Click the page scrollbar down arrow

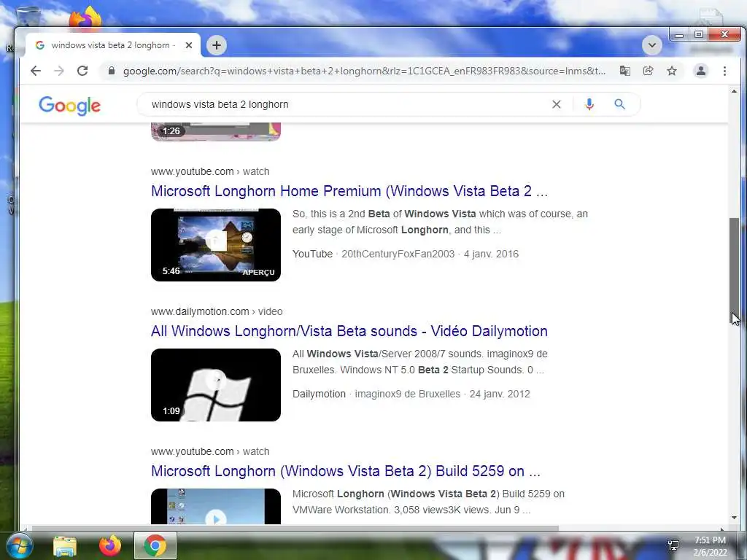pyautogui.click(x=734, y=518)
